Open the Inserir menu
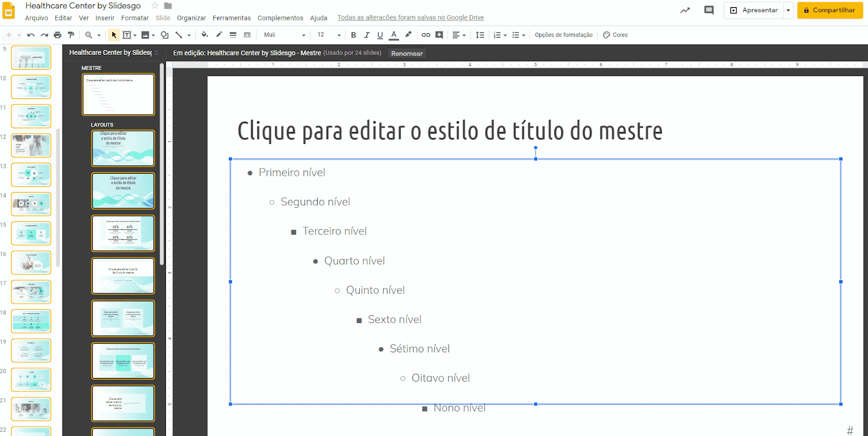Image resolution: width=868 pixels, height=436 pixels. coord(105,18)
